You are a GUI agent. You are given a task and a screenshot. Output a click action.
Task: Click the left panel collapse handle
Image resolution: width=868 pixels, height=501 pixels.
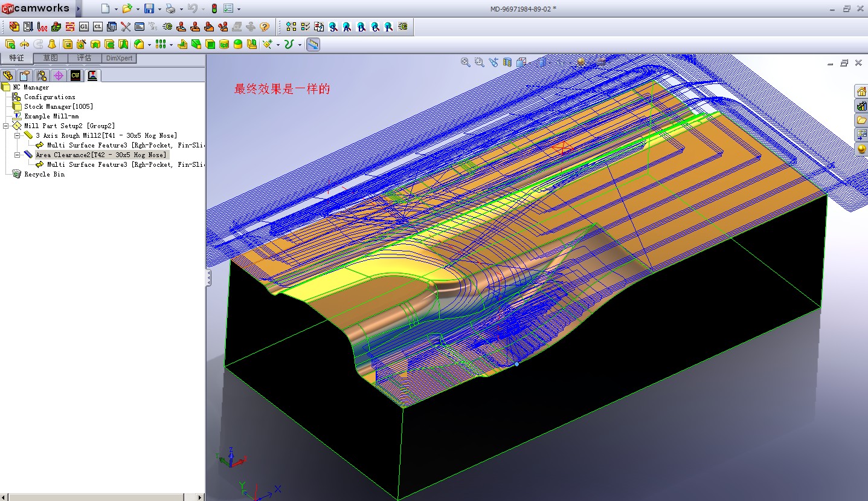pos(208,277)
